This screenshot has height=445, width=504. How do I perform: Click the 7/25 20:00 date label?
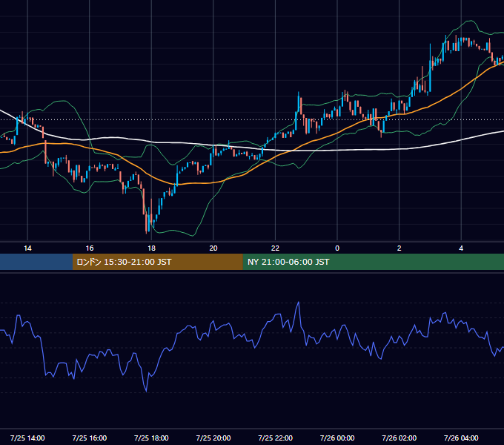[213, 438]
